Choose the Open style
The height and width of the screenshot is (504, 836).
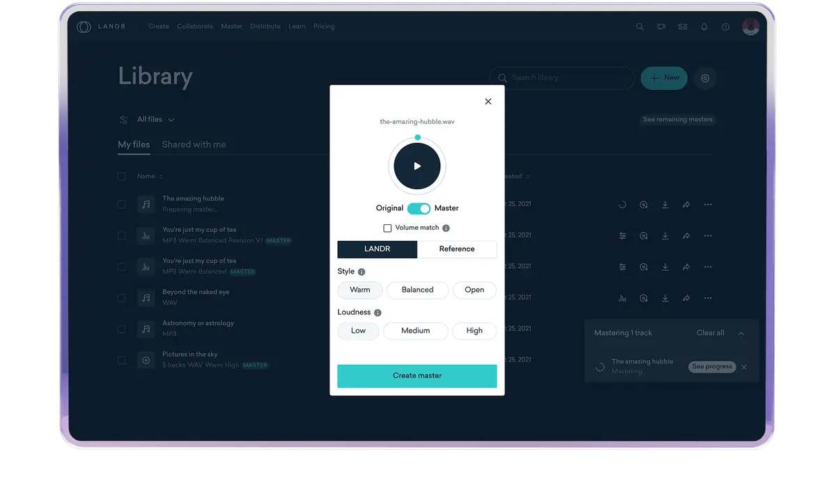[x=474, y=290]
